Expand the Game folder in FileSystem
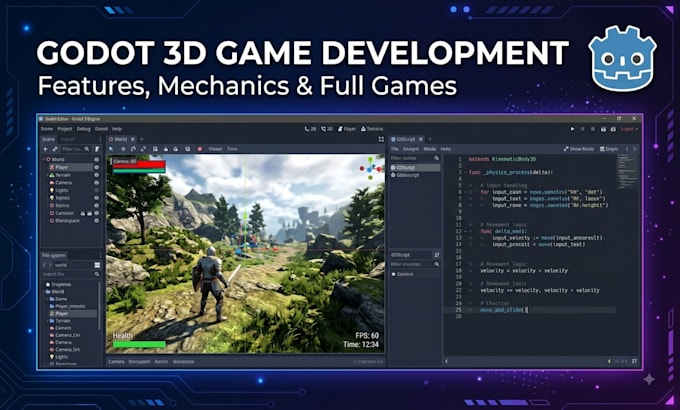Image resolution: width=680 pixels, height=410 pixels. 47,299
